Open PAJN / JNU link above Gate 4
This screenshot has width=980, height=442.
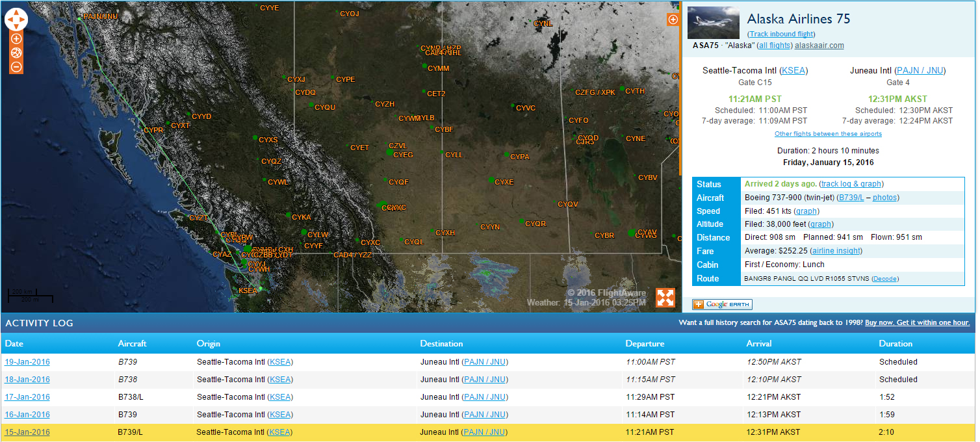coord(920,70)
